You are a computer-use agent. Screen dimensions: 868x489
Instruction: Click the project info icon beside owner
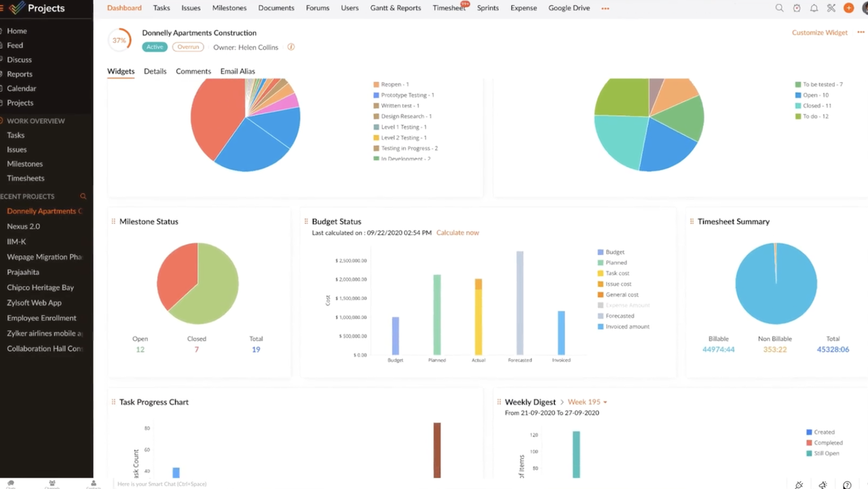point(291,48)
